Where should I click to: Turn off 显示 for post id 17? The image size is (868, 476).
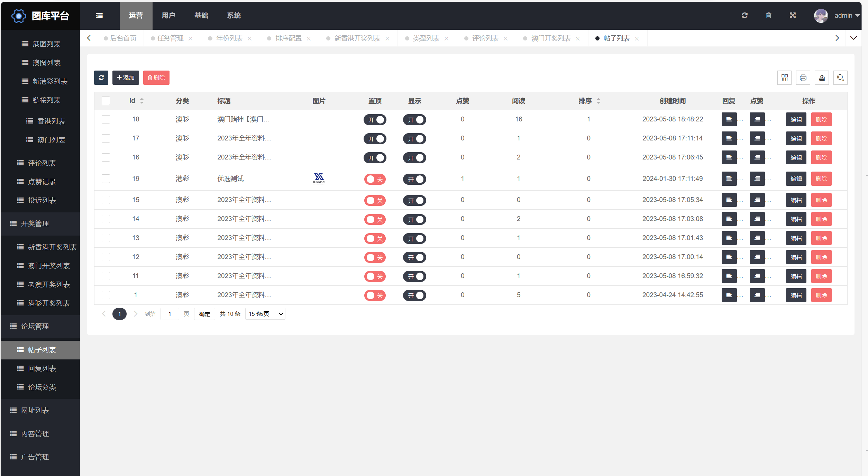[414, 139]
